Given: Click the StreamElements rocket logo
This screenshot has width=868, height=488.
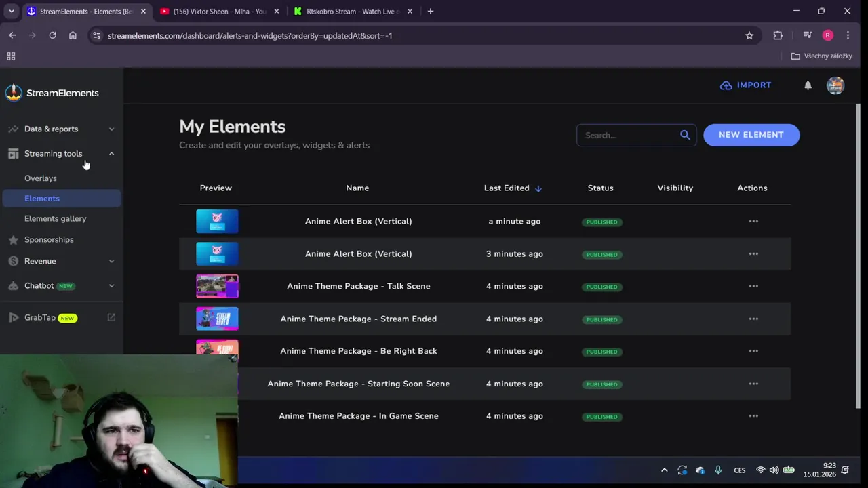Looking at the screenshot, I should click(14, 93).
